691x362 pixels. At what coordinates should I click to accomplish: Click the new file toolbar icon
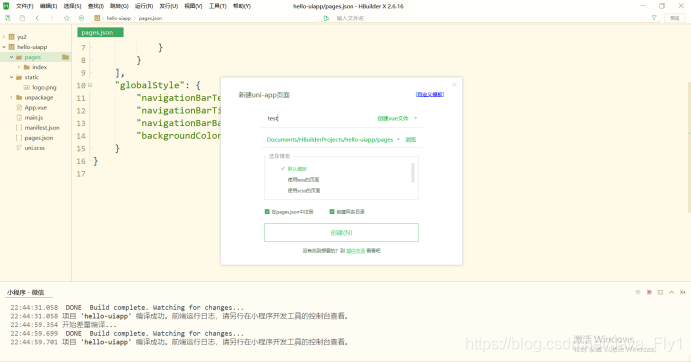click(x=7, y=18)
